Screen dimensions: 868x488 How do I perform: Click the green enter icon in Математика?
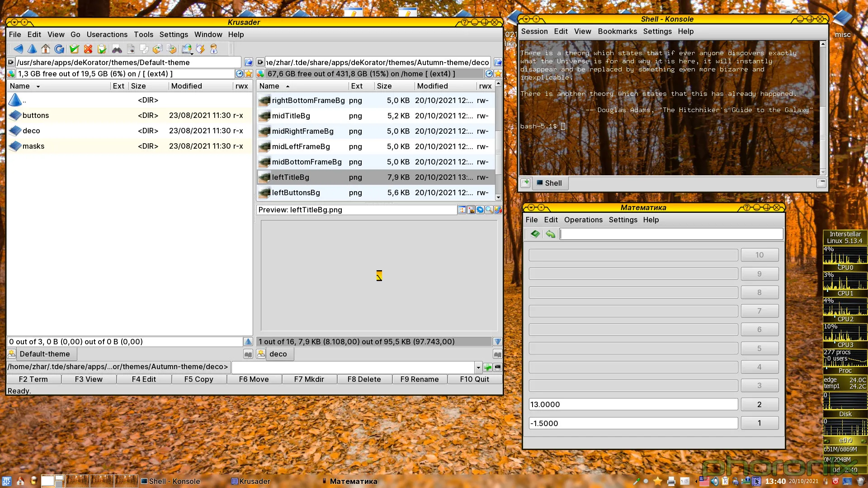coord(535,234)
